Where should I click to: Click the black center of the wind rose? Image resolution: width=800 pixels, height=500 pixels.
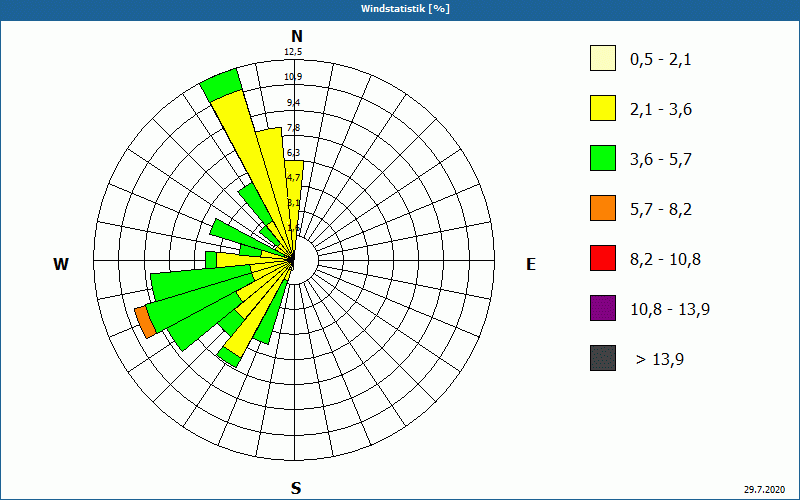coord(292,261)
